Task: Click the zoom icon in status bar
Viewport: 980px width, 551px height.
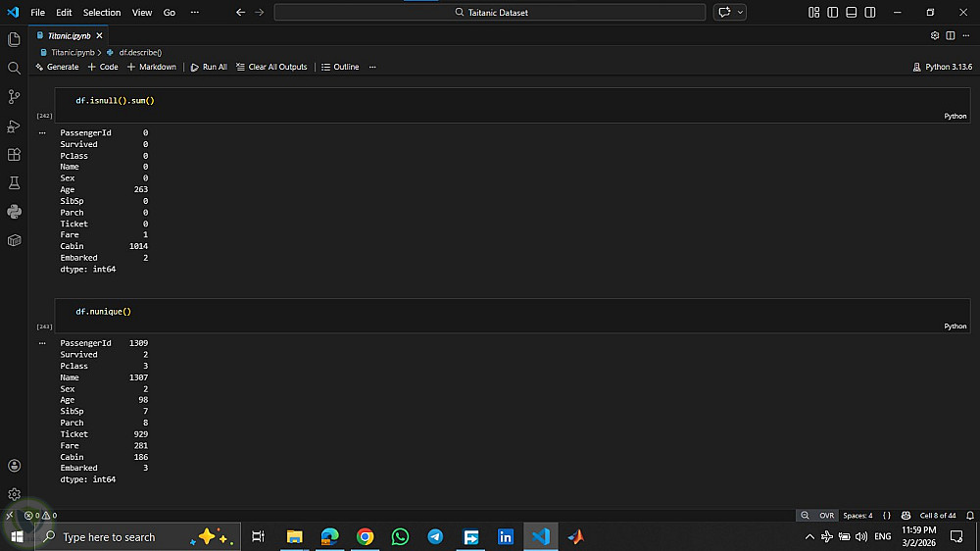Action: coord(805,516)
